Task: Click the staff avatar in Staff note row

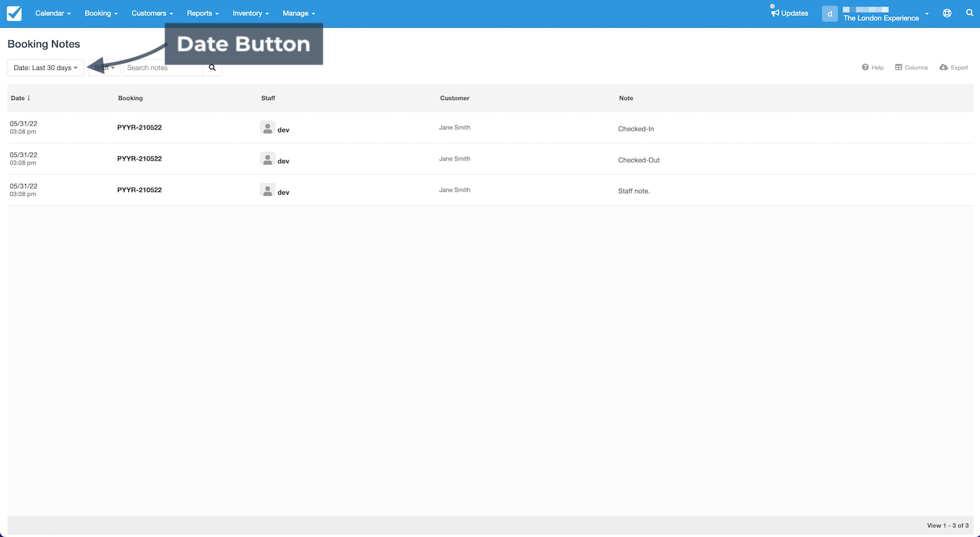Action: [x=267, y=191]
